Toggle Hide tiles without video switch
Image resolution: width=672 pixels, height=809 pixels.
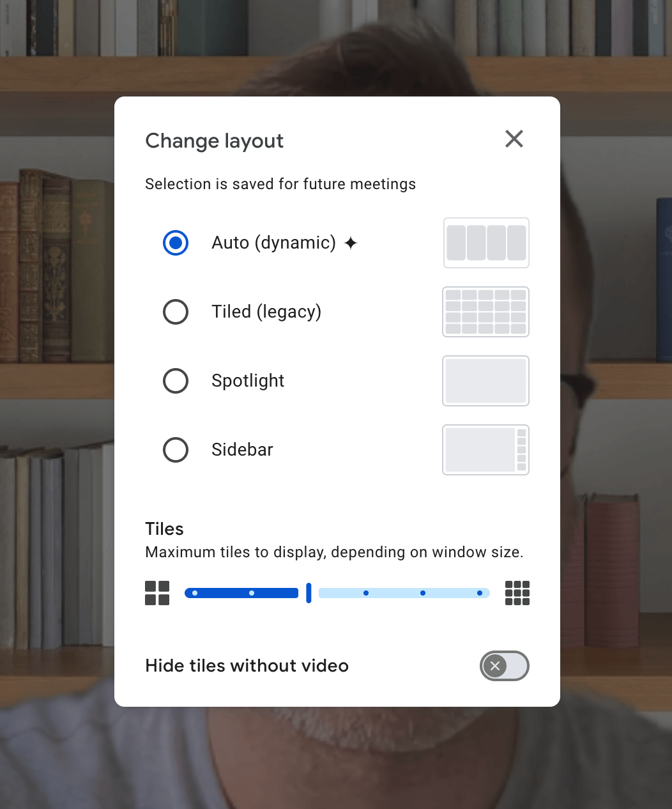coord(504,666)
